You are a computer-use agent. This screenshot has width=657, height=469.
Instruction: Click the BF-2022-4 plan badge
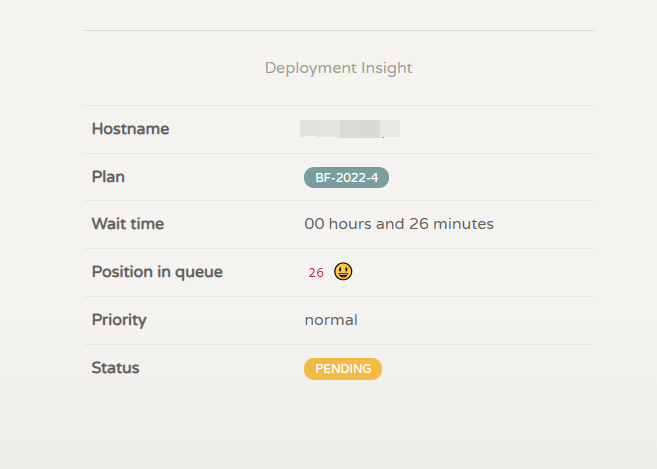click(346, 178)
